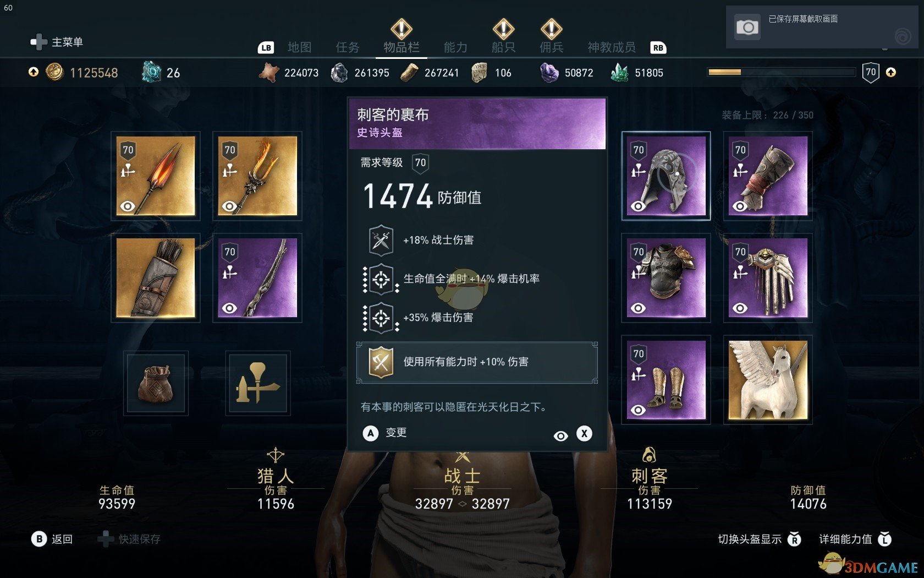Toggle eye visibility icon in tooltip
924x578 pixels.
(x=560, y=436)
